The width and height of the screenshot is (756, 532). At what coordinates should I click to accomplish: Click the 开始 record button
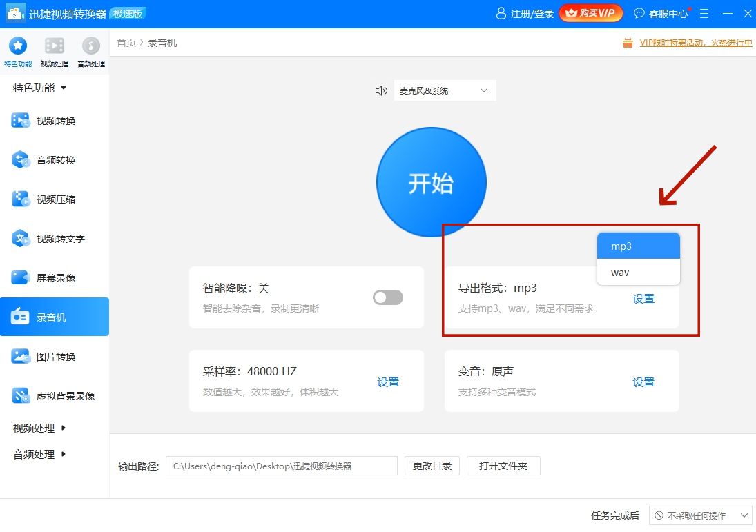[x=431, y=182]
